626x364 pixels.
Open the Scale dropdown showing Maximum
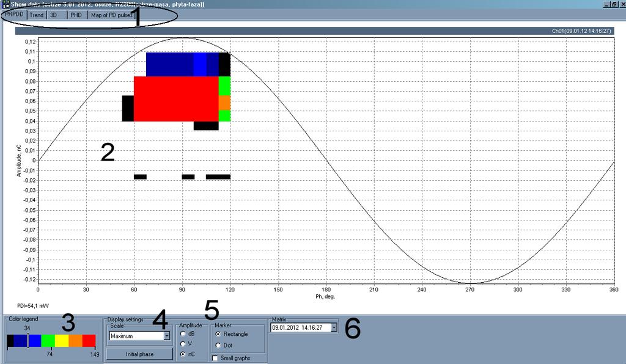tap(166, 336)
